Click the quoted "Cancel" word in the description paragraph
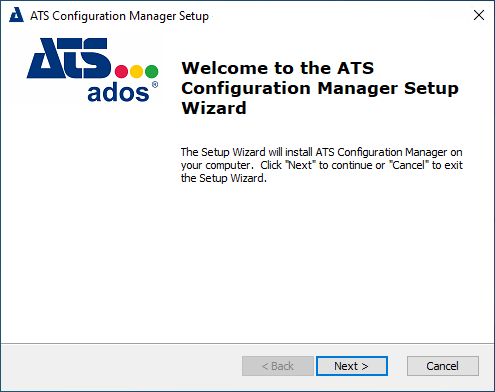This screenshot has width=495, height=392. [409, 165]
